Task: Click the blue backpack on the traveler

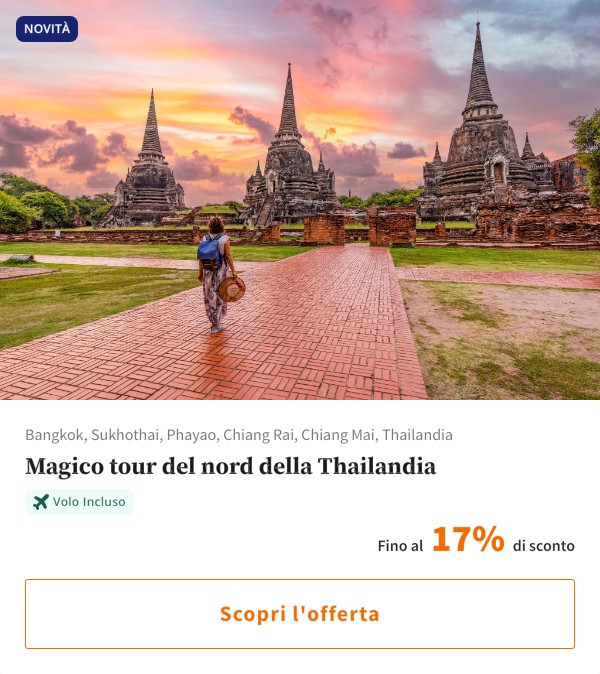Action: point(210,252)
